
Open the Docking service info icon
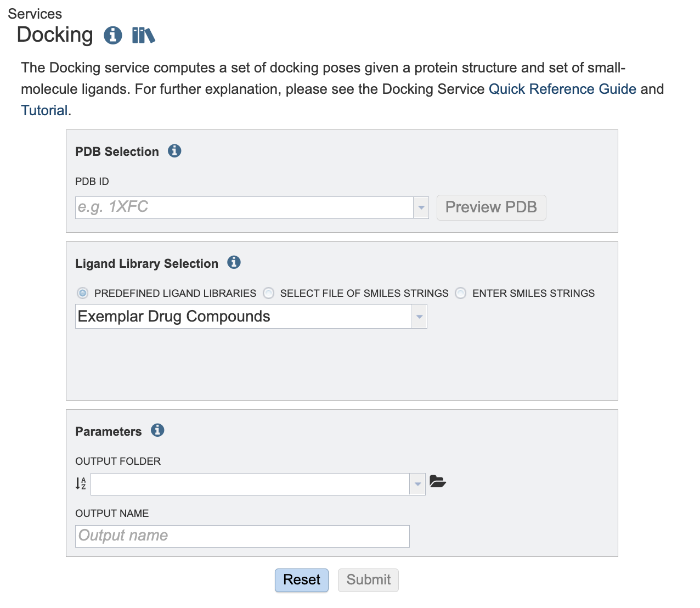point(113,35)
